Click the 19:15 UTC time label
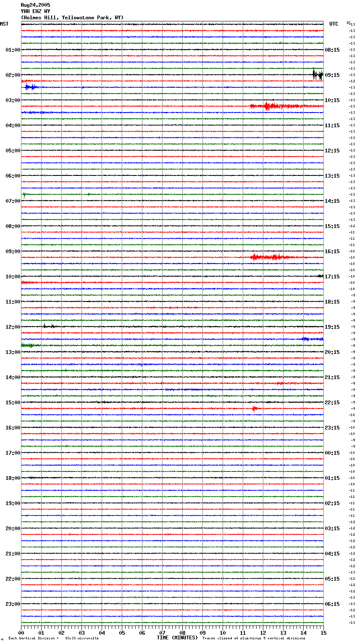Image resolution: width=357 pixels, height=644 pixels. pyautogui.click(x=332, y=327)
